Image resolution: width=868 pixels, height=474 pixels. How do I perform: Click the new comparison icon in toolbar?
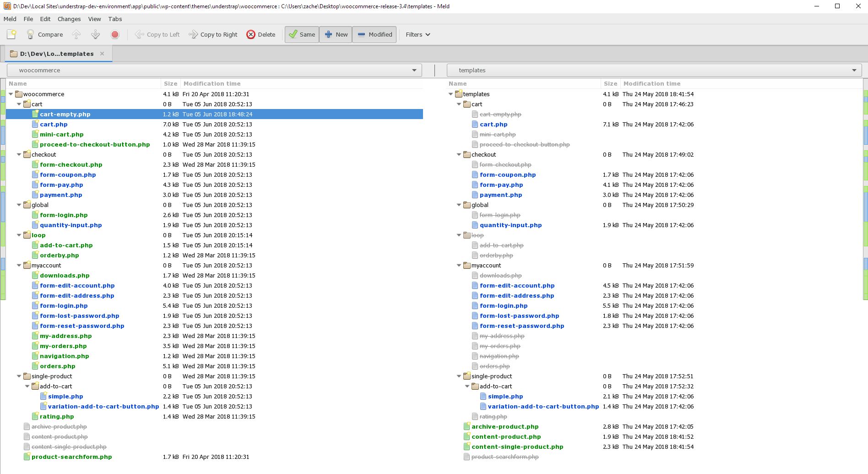click(x=11, y=34)
